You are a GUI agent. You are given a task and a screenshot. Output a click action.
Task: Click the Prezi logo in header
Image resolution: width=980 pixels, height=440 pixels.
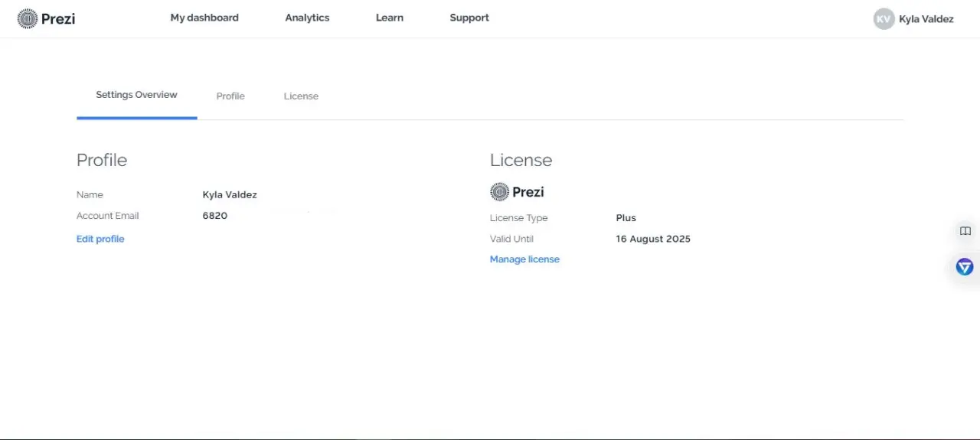[x=46, y=18]
